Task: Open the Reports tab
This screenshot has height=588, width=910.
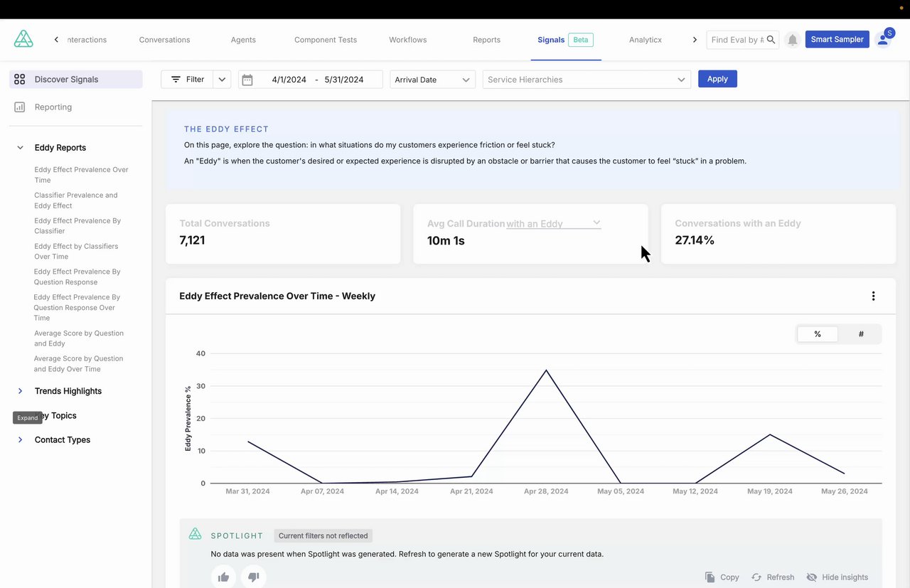Action: tap(486, 40)
